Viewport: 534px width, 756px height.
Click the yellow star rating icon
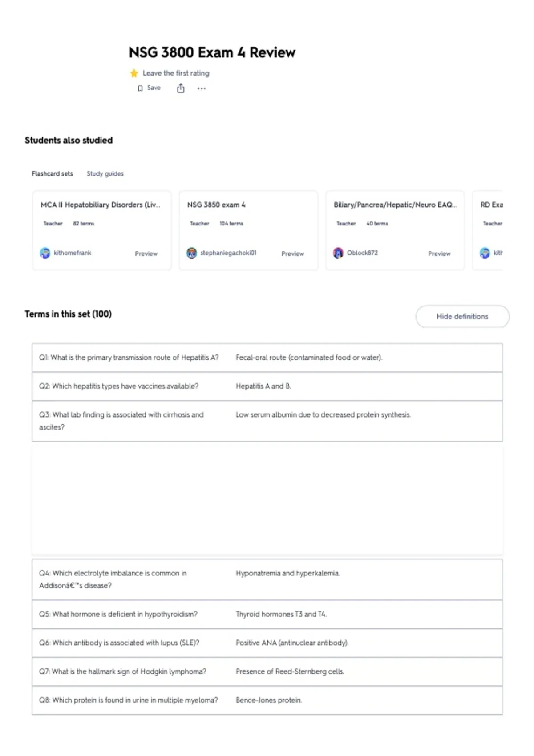[134, 73]
